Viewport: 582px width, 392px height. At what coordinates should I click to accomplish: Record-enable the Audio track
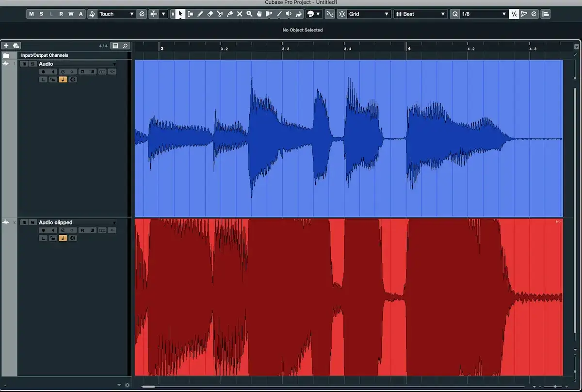point(43,72)
